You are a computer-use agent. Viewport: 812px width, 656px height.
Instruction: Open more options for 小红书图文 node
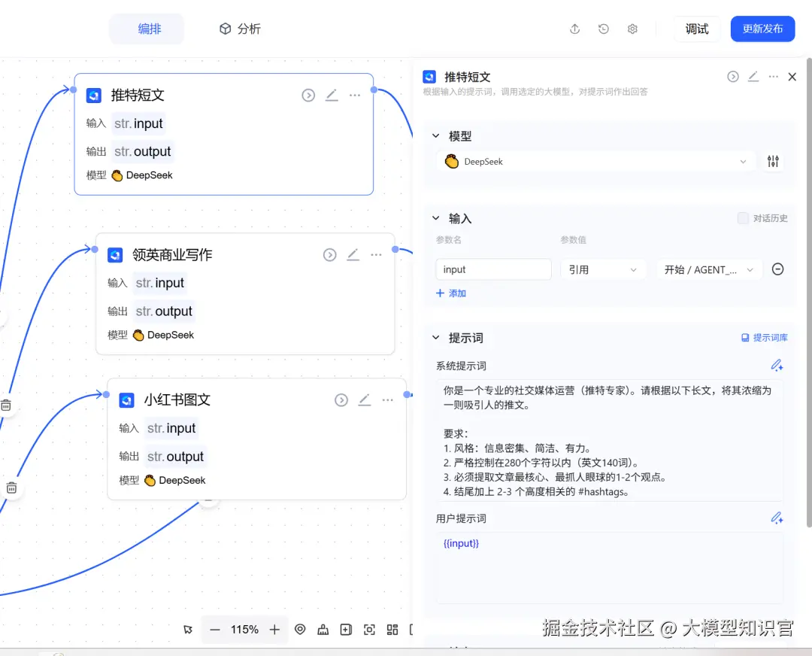(x=388, y=400)
